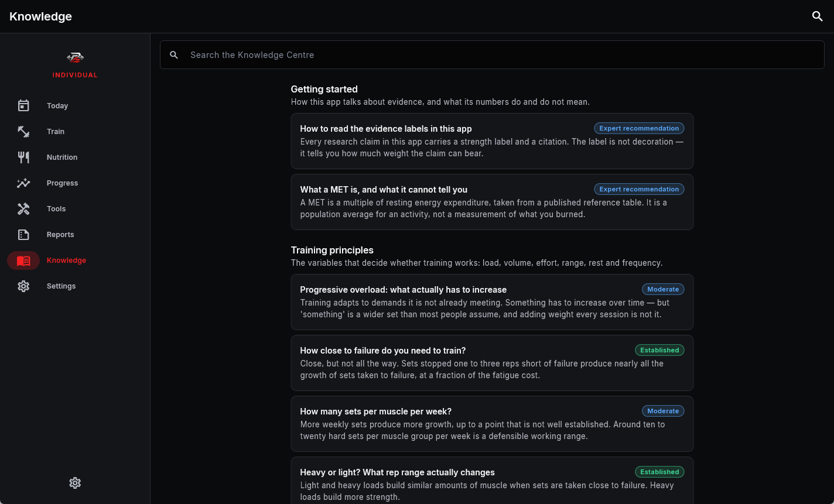Click the Progress chart icon
Screen dimensions: 834x504
pyautogui.click(x=23, y=183)
